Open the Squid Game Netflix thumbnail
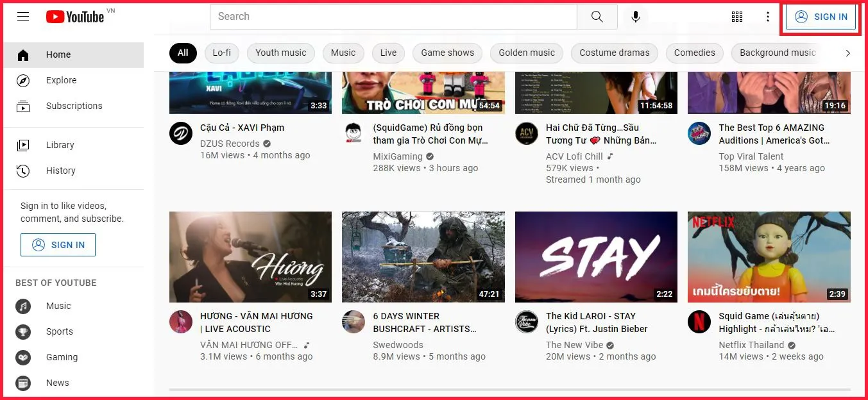Viewport: 868px width, 400px height. click(x=769, y=256)
